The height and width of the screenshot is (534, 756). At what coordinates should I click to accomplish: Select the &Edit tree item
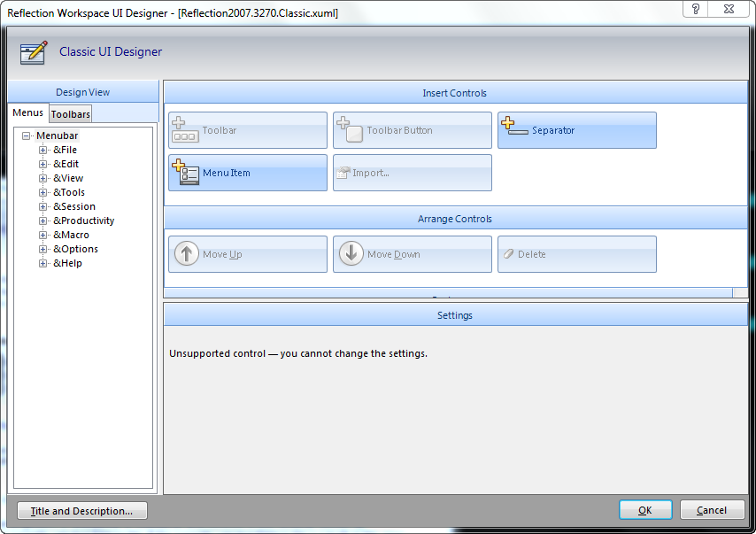[x=66, y=164]
